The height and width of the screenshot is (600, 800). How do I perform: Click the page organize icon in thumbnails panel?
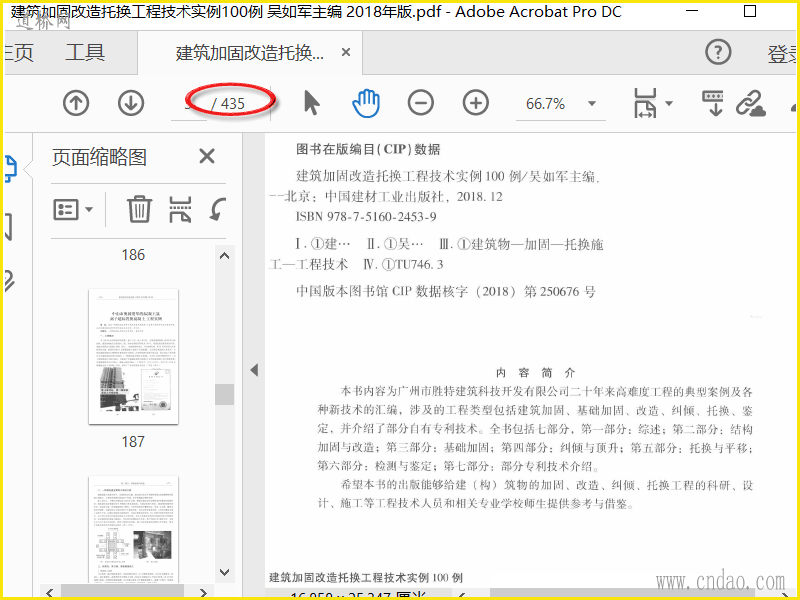180,209
